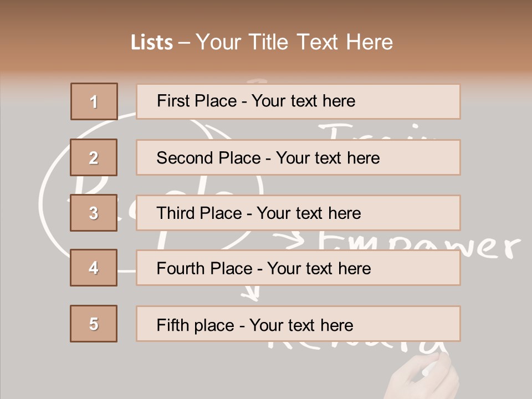The height and width of the screenshot is (399, 532).
Task: Click the chalk arrow pointing to Empower
Action: tap(288, 239)
